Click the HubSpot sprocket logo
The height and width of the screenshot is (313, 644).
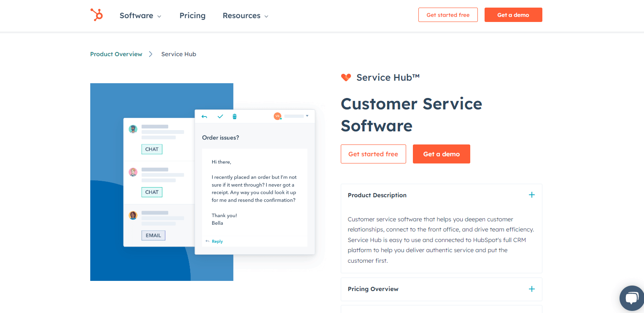pos(96,15)
